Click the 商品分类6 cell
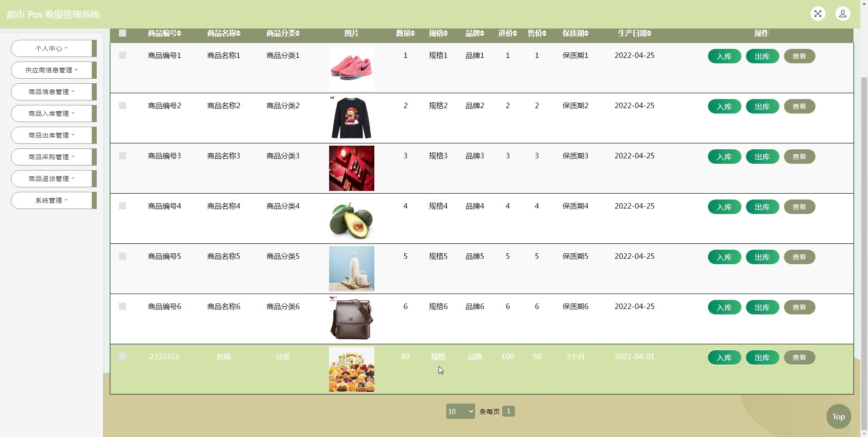The width and height of the screenshot is (868, 437). coord(283,306)
